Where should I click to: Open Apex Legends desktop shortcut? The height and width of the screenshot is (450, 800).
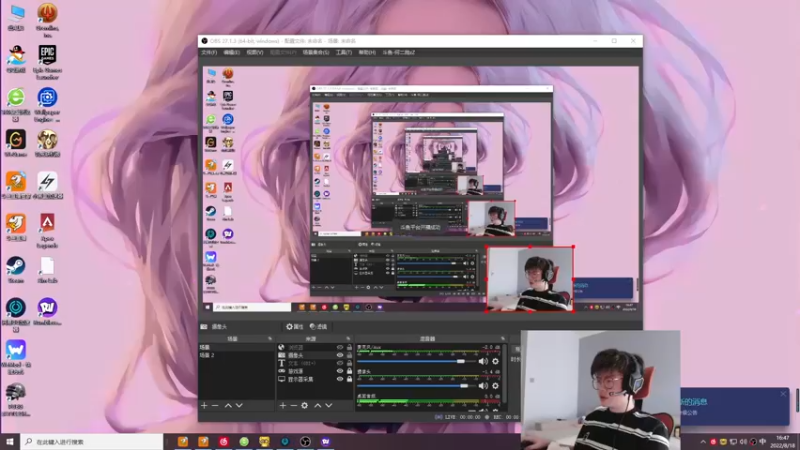47,231
